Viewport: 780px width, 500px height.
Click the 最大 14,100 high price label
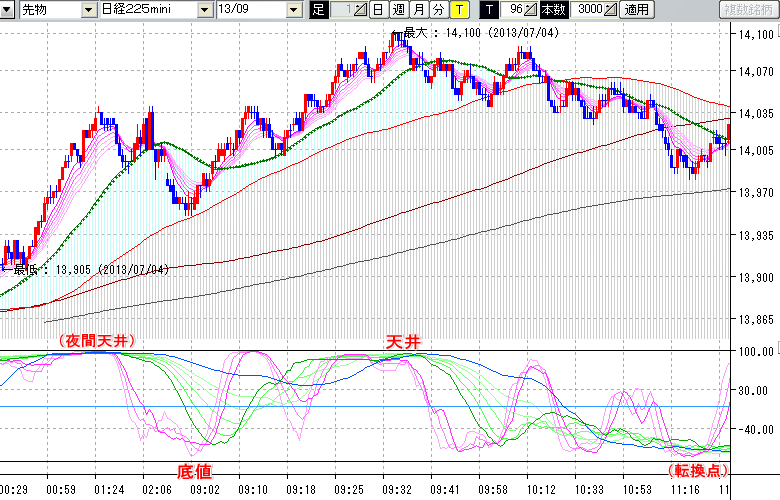(480, 33)
